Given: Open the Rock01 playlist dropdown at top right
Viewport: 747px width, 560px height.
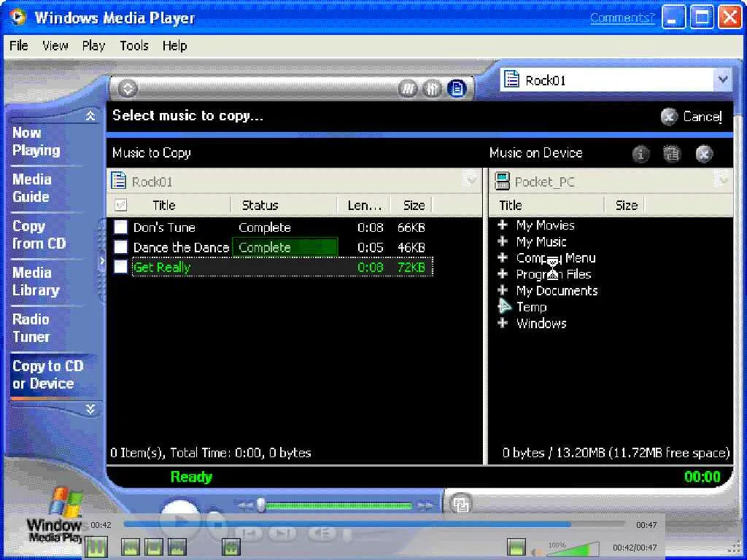Looking at the screenshot, I should tap(723, 79).
